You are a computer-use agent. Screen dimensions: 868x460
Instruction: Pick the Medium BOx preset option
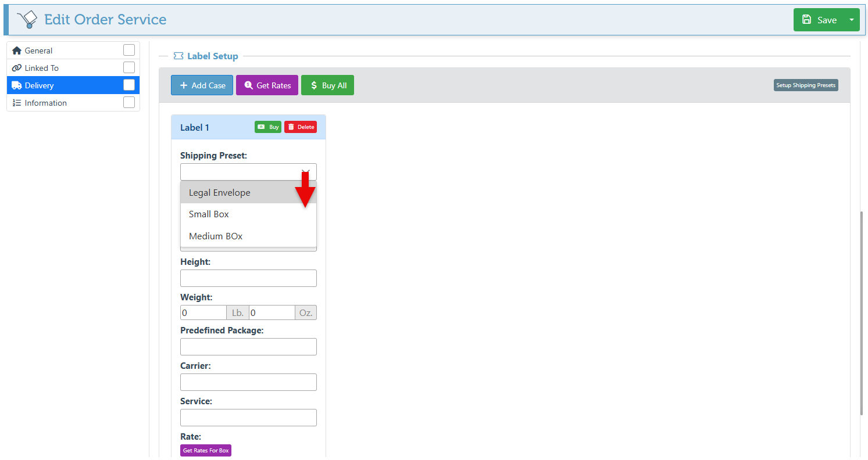point(216,236)
